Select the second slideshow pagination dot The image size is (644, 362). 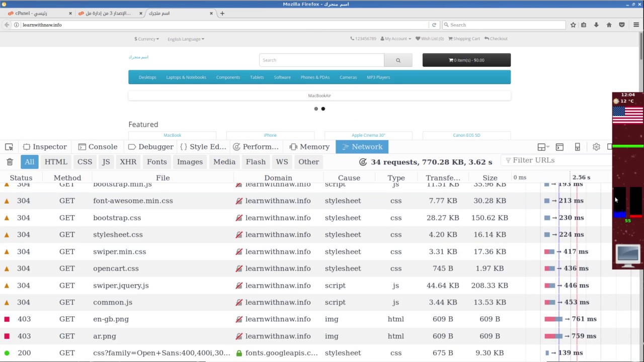(x=323, y=109)
